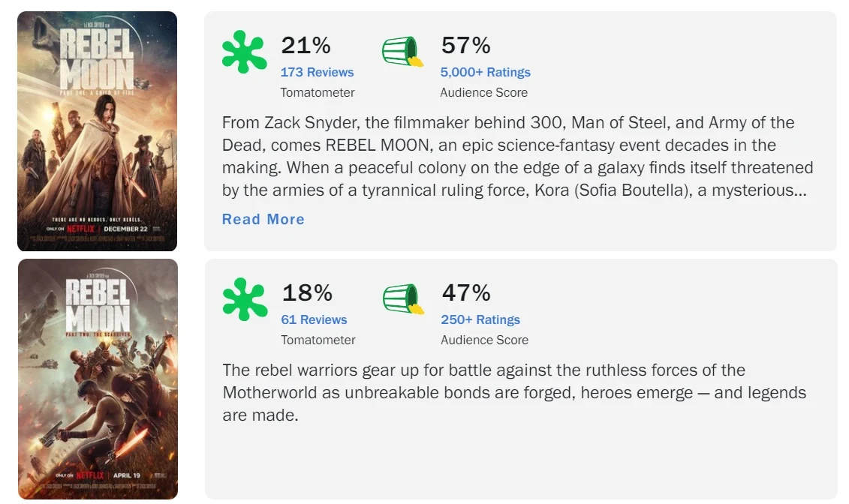
Task: Open the Rebel Moon April 19 poster
Action: pyautogui.click(x=98, y=379)
